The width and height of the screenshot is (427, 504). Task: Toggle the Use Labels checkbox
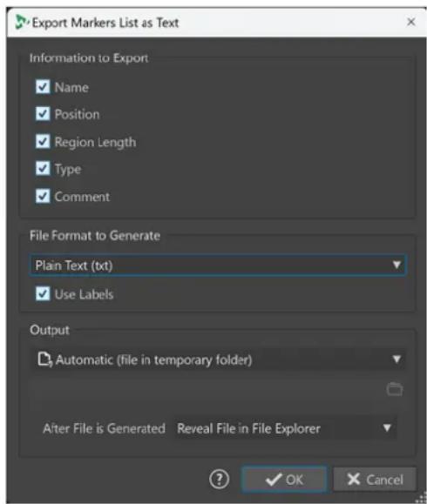(43, 294)
